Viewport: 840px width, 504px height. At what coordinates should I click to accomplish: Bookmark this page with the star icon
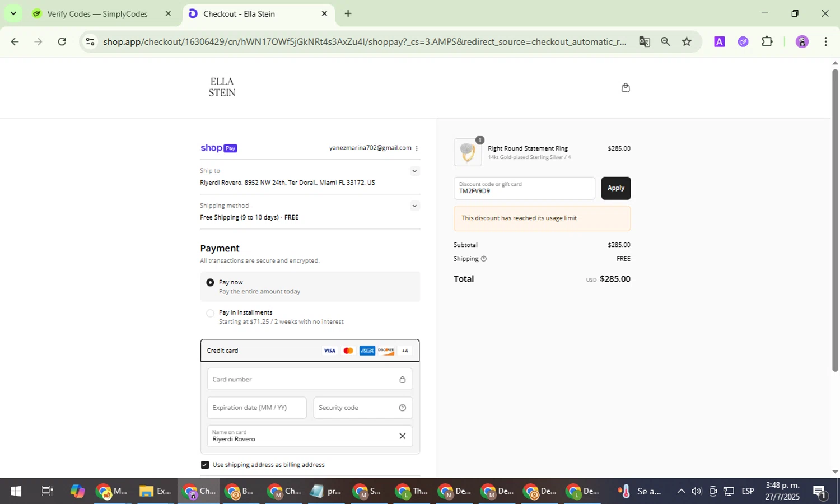click(687, 41)
